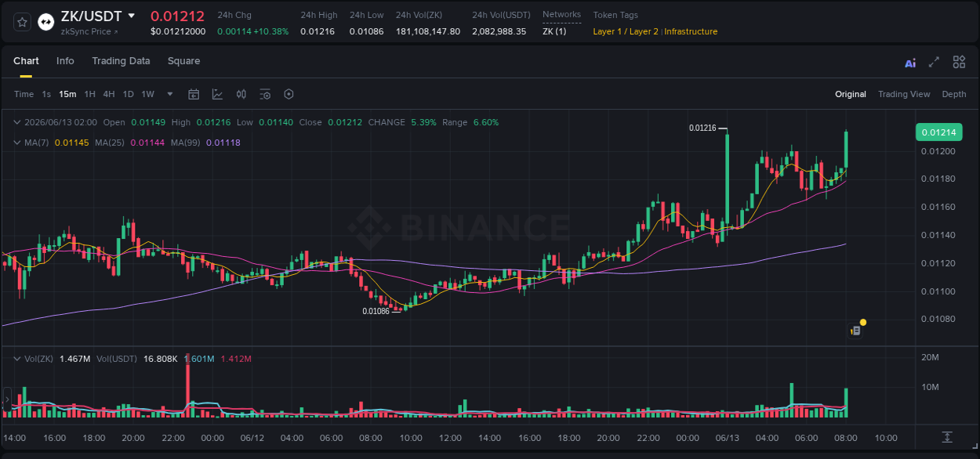Select the Trading View chart mode

[x=904, y=94]
